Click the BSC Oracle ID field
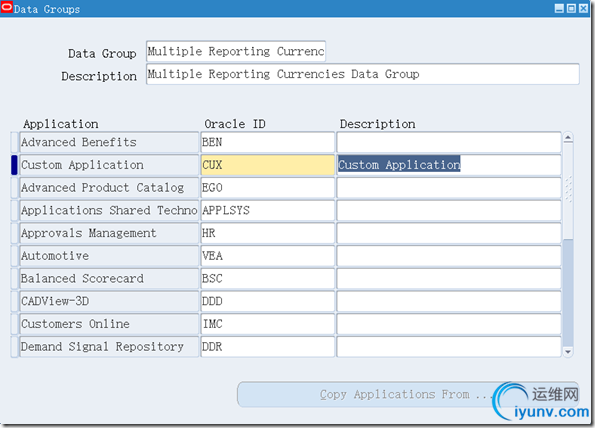The width and height of the screenshot is (595, 428). click(x=268, y=279)
